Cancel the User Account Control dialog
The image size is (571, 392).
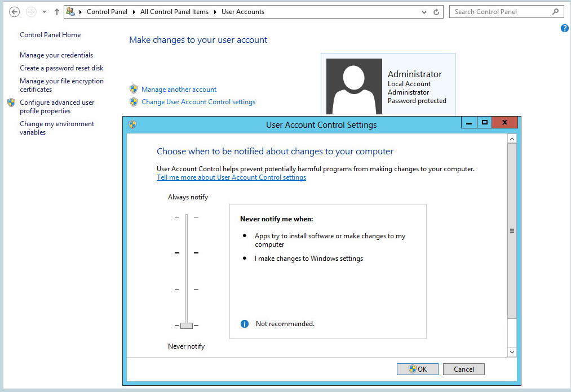(463, 369)
